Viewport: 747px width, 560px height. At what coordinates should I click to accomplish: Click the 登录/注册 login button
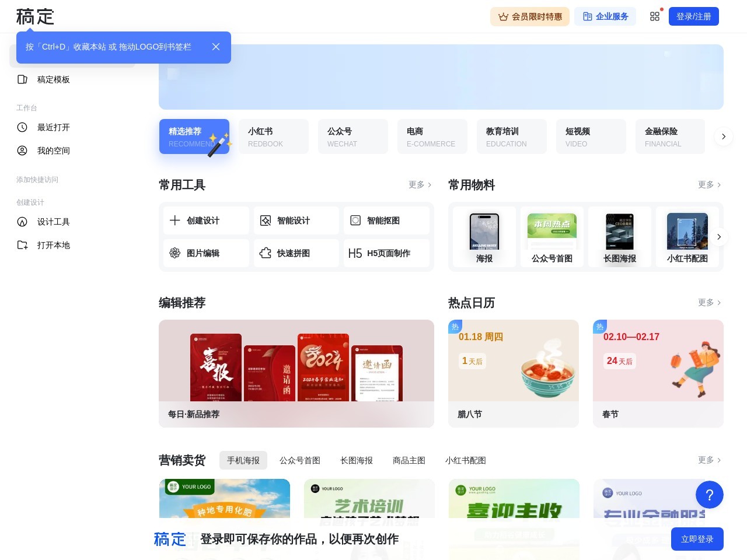[x=693, y=16]
